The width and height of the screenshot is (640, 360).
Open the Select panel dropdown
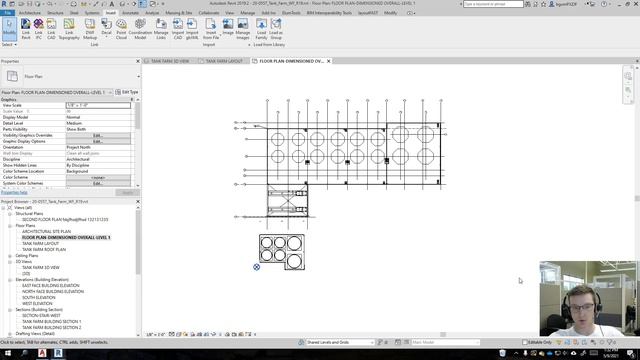click(x=9, y=44)
